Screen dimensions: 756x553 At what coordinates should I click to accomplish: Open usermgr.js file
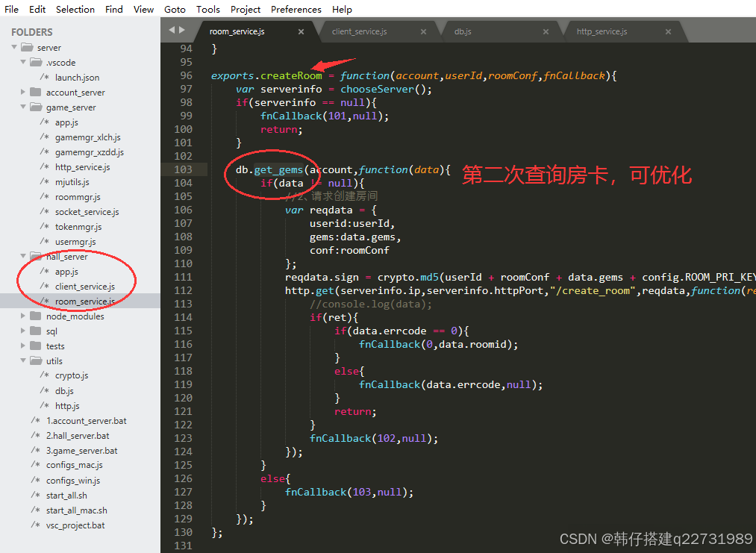pos(75,242)
